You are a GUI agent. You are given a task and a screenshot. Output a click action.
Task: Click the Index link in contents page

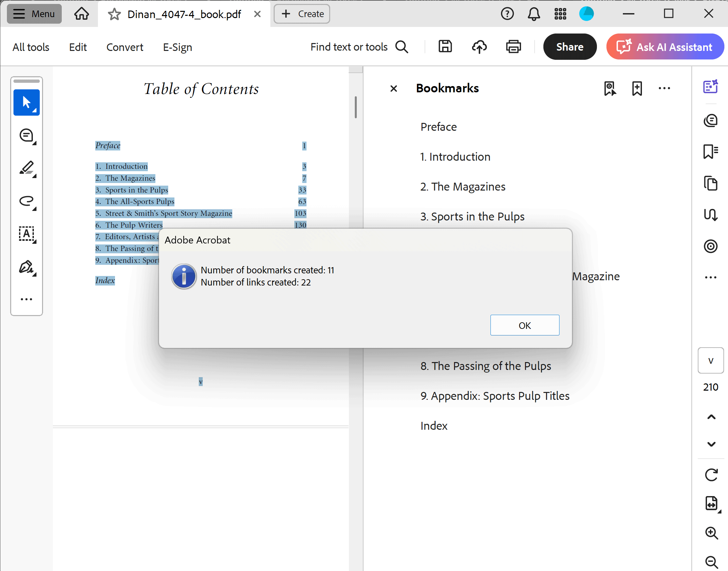tap(105, 281)
